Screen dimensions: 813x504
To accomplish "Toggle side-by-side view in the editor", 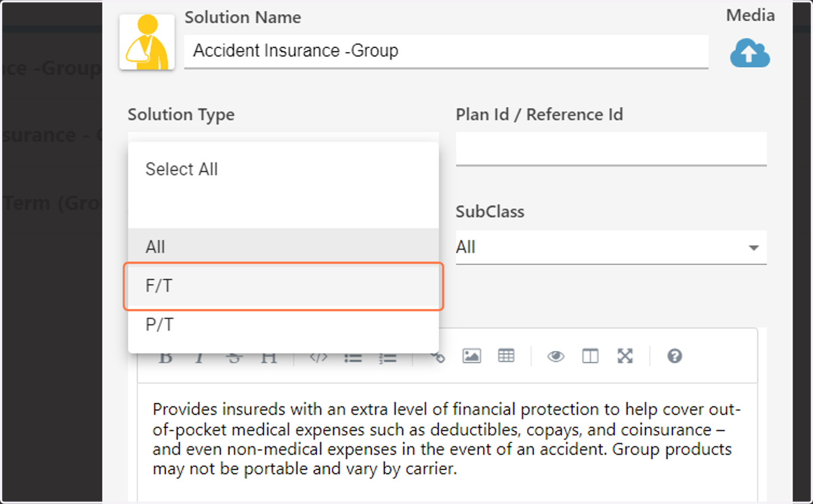I will (590, 356).
